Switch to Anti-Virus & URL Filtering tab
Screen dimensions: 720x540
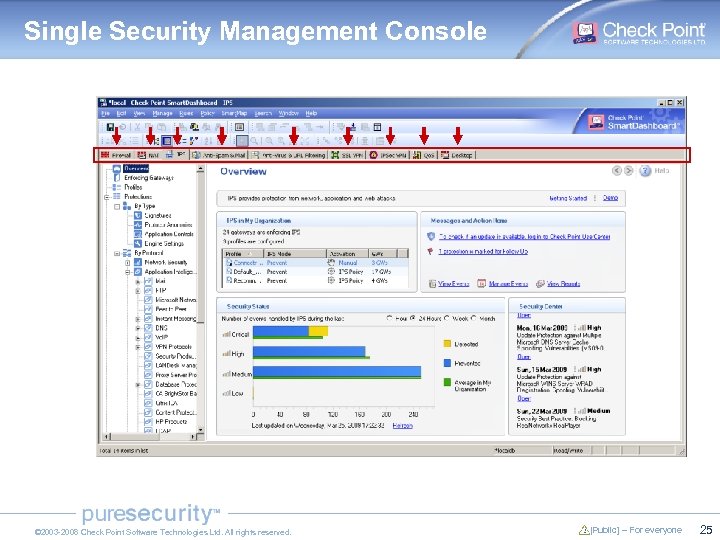click(x=288, y=155)
